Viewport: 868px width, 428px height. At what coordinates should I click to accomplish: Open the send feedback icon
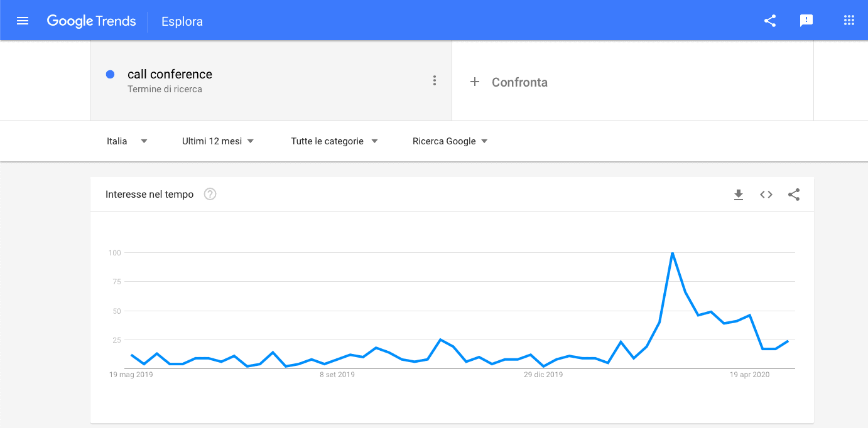806,21
